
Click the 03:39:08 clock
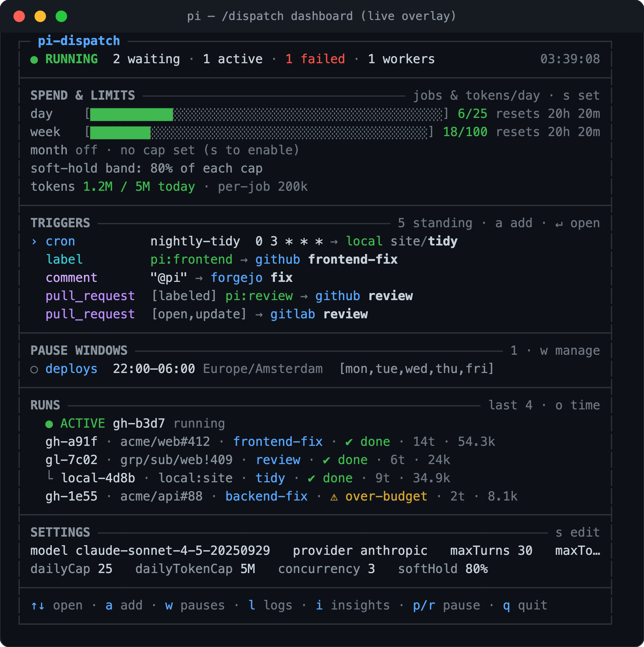pyautogui.click(x=570, y=59)
